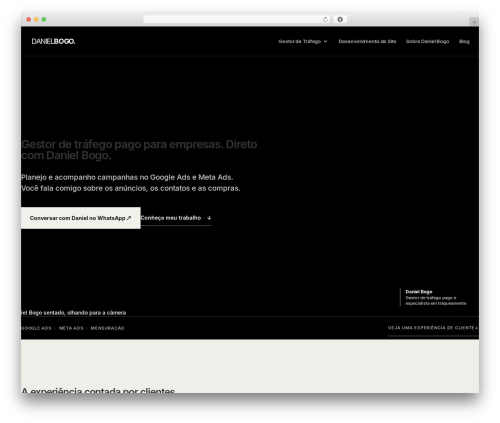Click the DANIELBOGO logo

53,41
